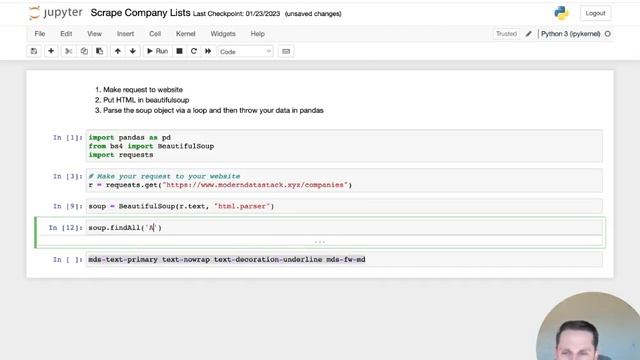This screenshot has height=360, width=640.
Task: Open the File menu
Action: 40,34
